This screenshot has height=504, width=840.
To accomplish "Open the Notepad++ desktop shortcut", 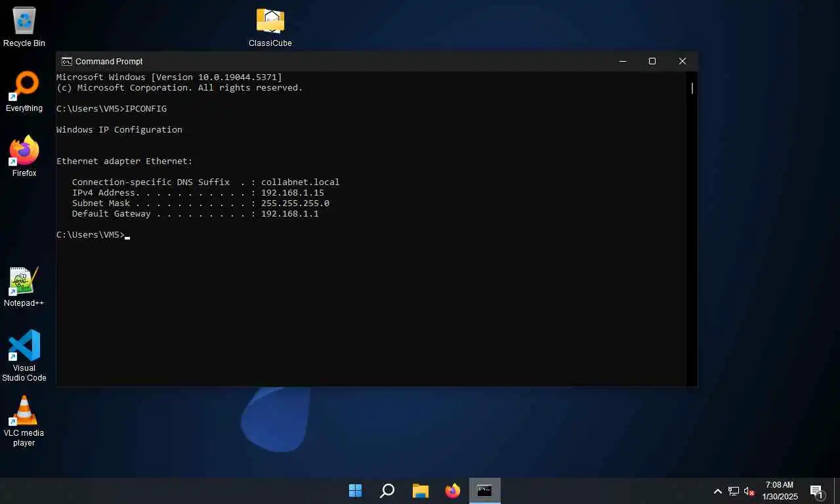I will pyautogui.click(x=24, y=287).
